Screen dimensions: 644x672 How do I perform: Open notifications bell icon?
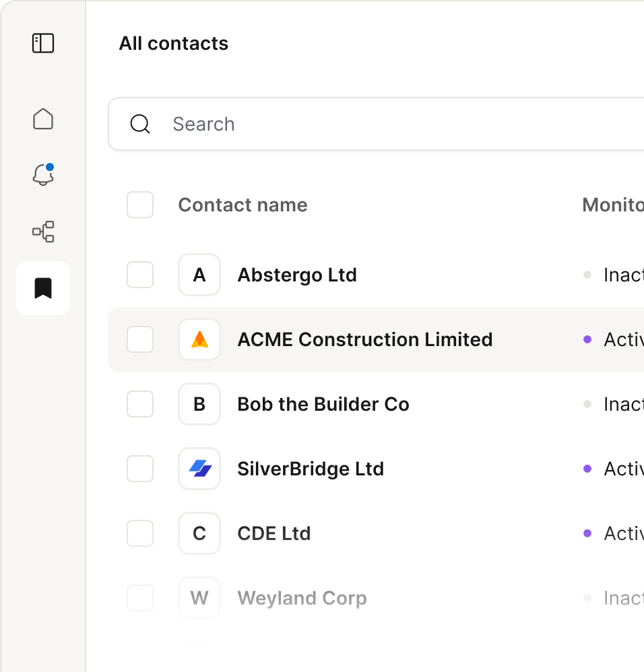[x=43, y=175]
